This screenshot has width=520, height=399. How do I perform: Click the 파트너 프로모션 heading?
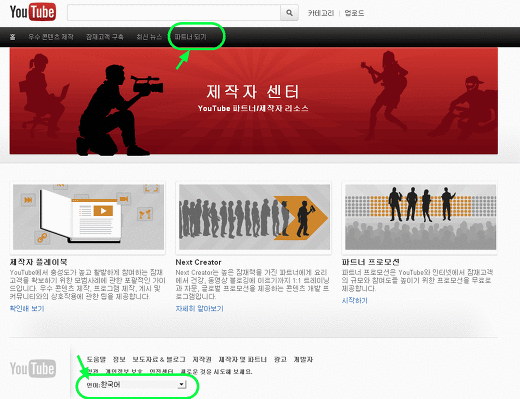371,262
